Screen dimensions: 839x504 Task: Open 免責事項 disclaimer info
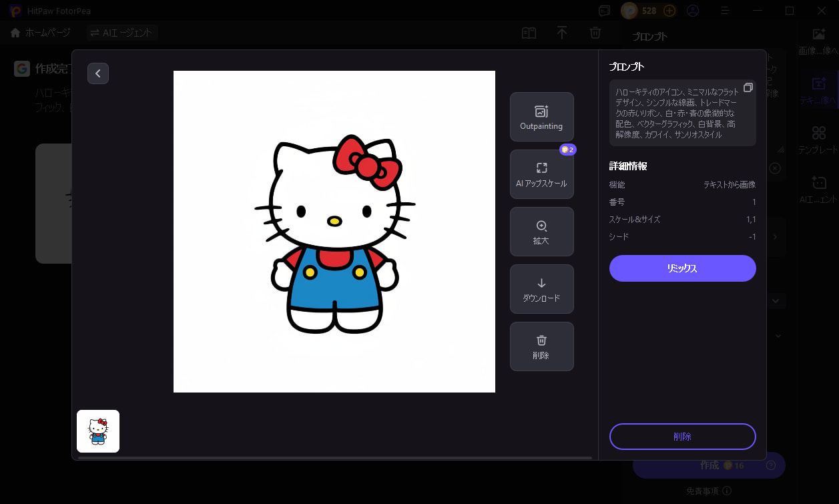coord(708,491)
